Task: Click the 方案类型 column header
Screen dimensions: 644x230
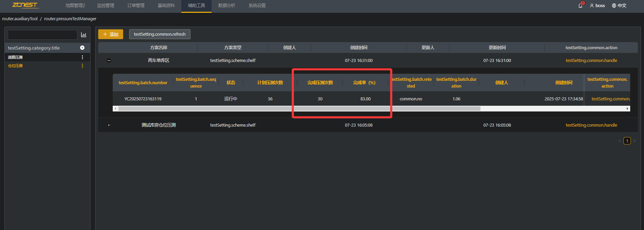Action: (233, 48)
